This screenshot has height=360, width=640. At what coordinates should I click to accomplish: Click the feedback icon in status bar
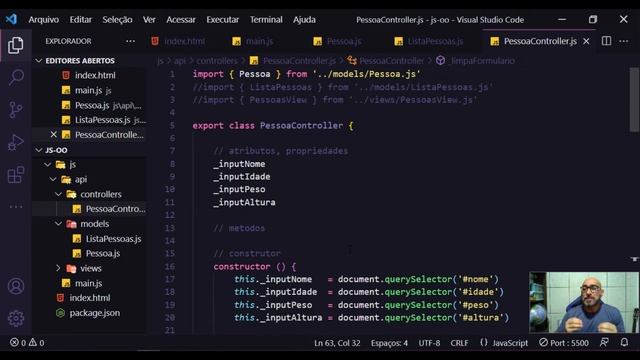pos(604,342)
